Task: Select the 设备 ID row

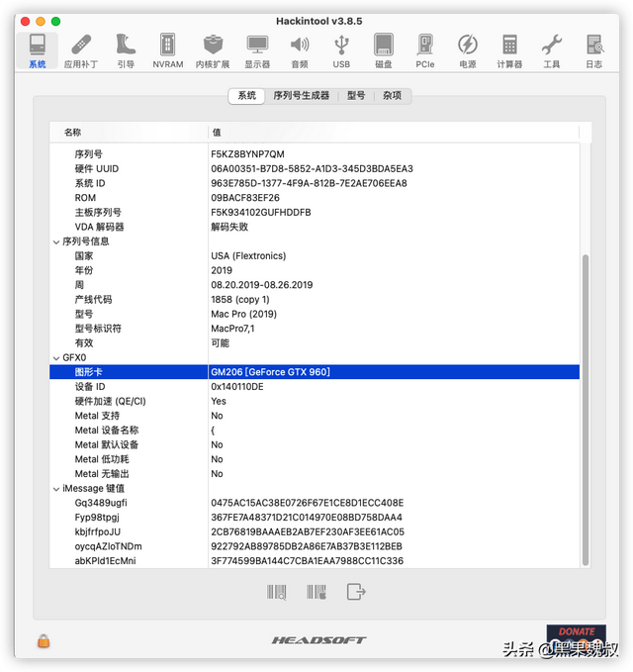Action: (x=315, y=387)
